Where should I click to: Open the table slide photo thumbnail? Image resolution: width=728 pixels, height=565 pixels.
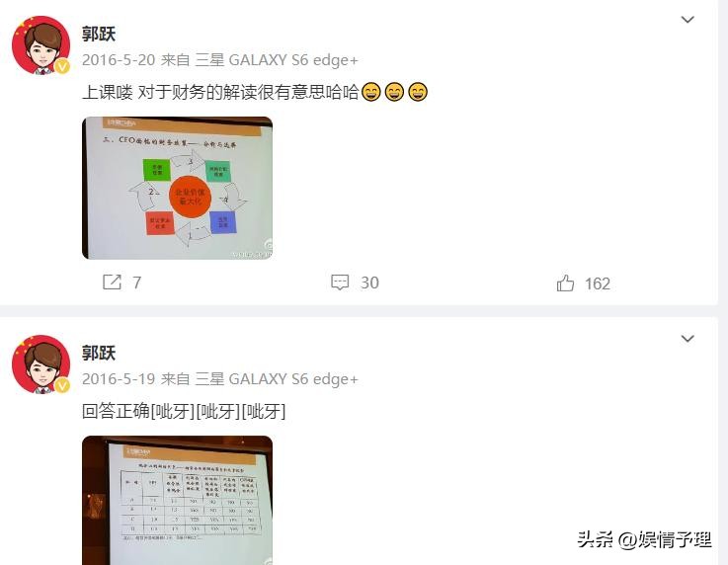point(178,501)
